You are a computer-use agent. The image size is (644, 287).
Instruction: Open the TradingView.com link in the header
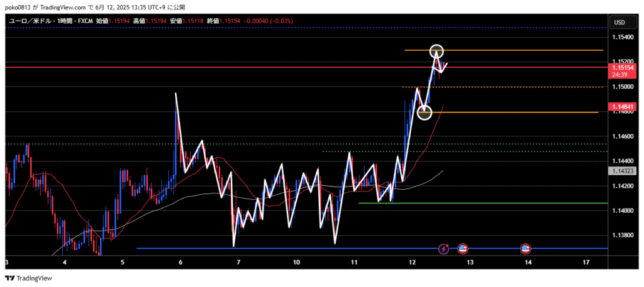[62, 6]
